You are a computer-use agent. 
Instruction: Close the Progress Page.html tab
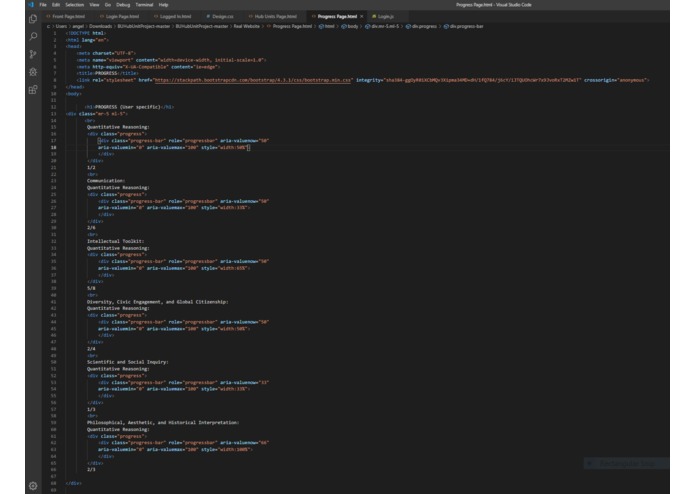pos(362,16)
